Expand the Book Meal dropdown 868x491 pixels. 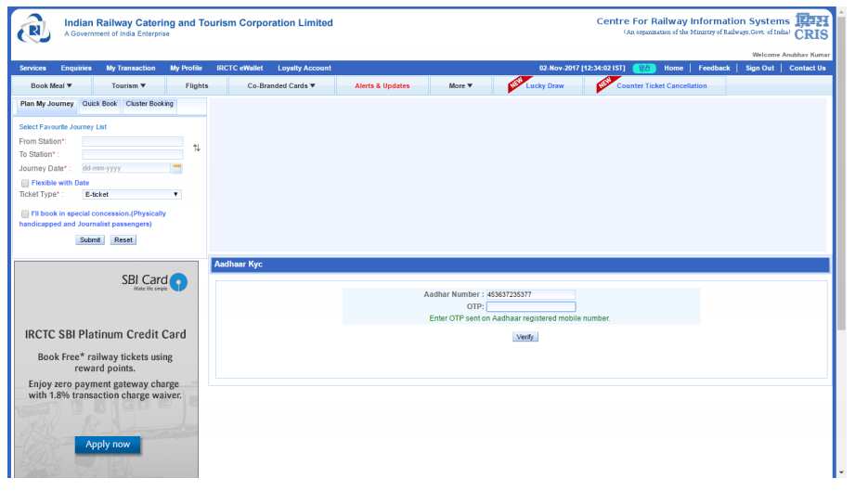(x=51, y=85)
